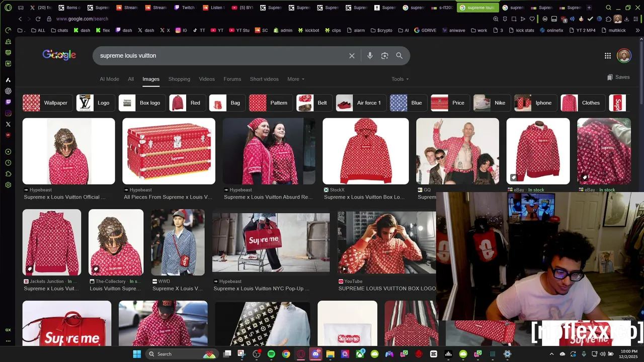This screenshot has height=362, width=644.
Task: Open Twitch from the Opera GX sidebar
Action: coord(8,102)
